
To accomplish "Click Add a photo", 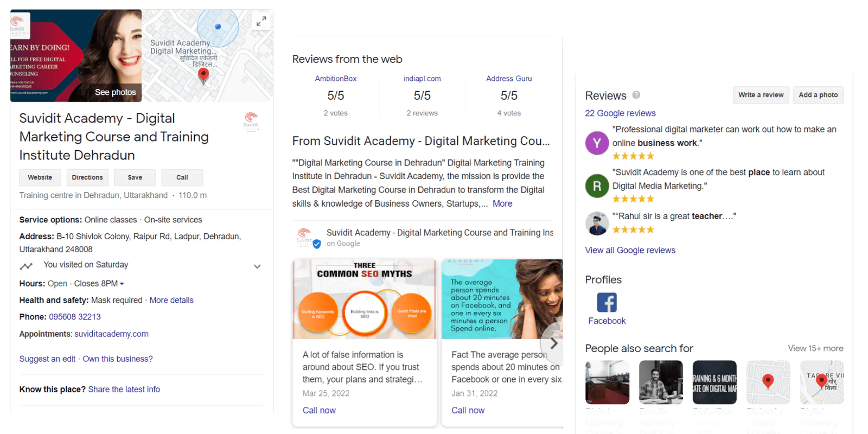I will coord(818,95).
